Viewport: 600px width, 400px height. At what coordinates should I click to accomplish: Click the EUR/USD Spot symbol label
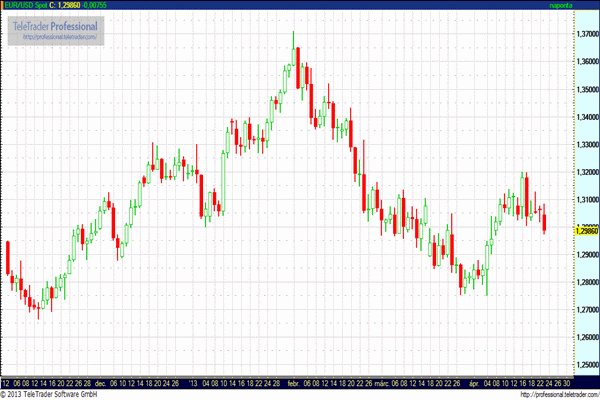pos(27,5)
